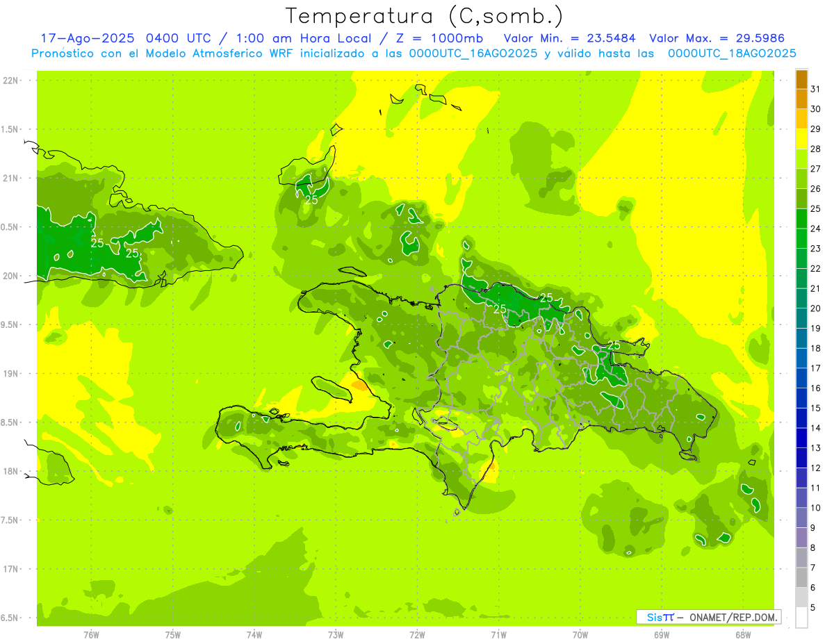Click the "ONAMET/REP.DOM." credit label
This screenshot has width=834, height=644.
[733, 617]
